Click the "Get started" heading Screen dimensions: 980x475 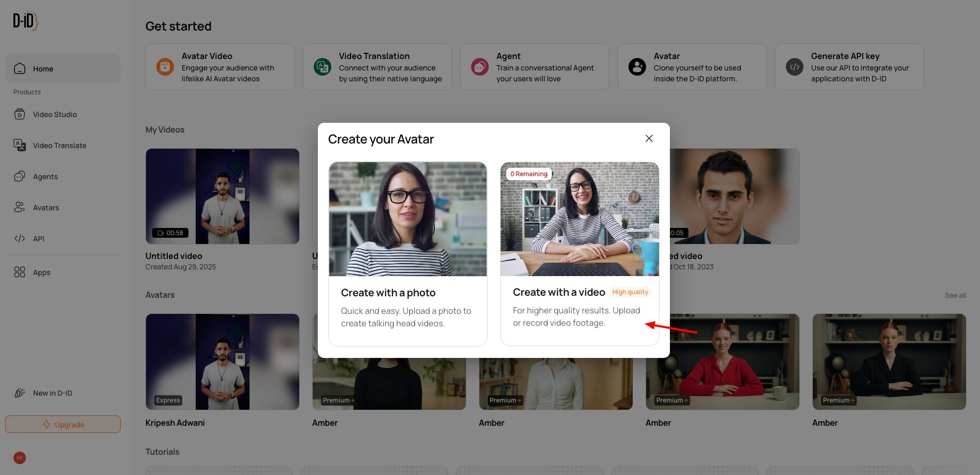coord(179,26)
